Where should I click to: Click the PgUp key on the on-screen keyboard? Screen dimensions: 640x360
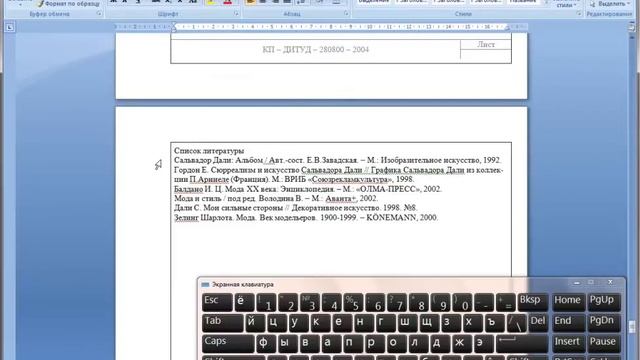(604, 302)
